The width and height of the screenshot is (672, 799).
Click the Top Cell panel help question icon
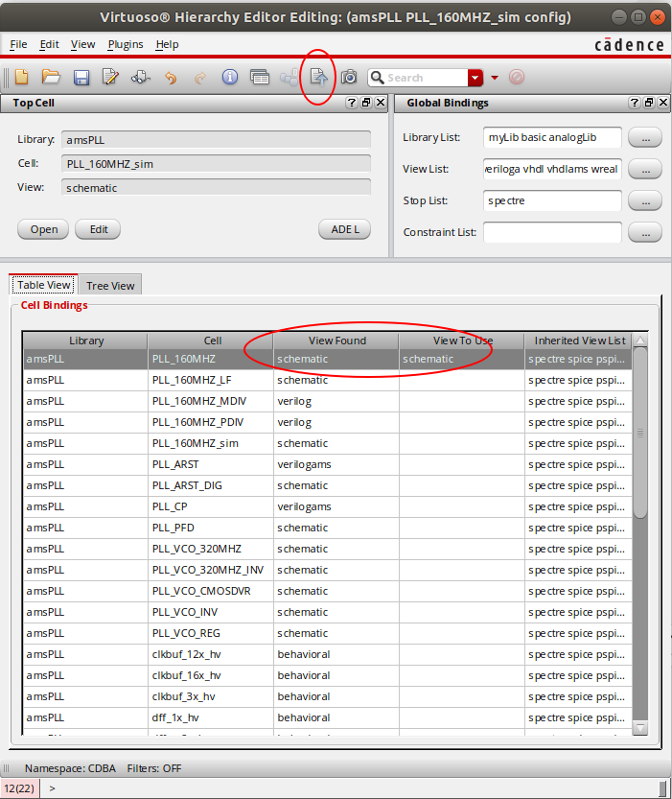(351, 103)
